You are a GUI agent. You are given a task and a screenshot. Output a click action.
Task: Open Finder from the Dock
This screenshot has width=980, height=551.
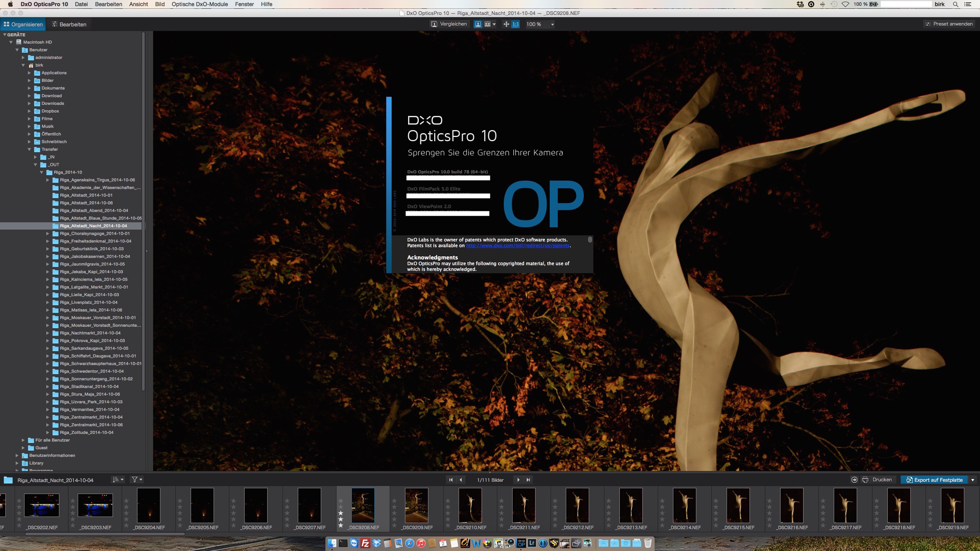332,543
